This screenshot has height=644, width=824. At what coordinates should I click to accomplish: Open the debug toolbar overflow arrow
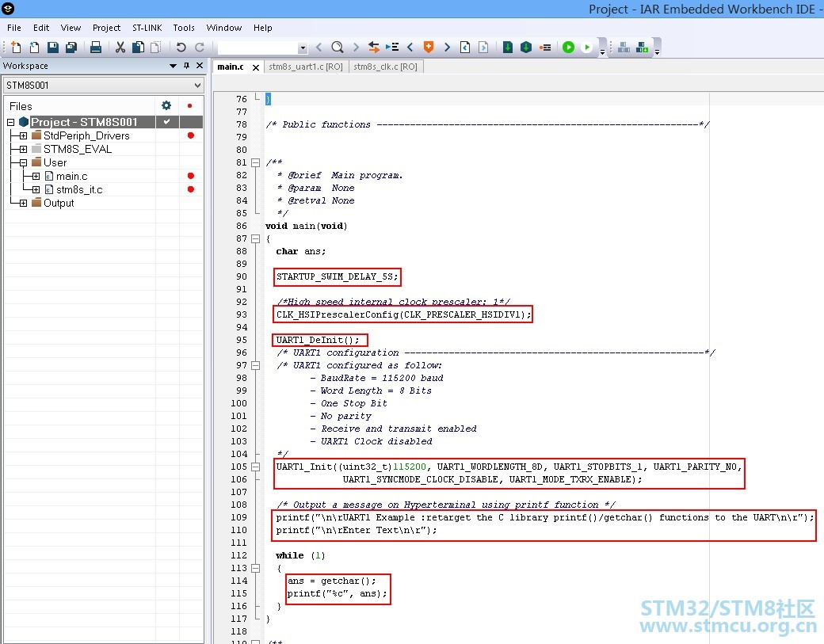602,51
